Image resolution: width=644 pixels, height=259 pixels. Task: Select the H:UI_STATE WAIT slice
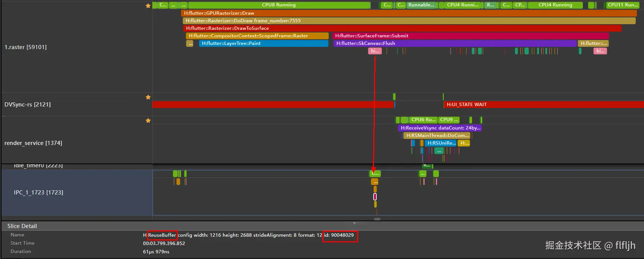click(544, 105)
